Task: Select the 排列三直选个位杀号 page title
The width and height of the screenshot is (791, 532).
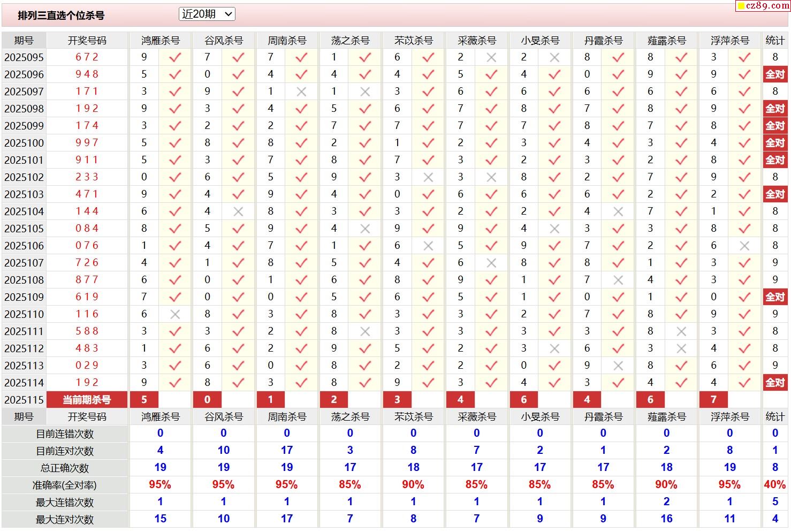Action: [61, 16]
